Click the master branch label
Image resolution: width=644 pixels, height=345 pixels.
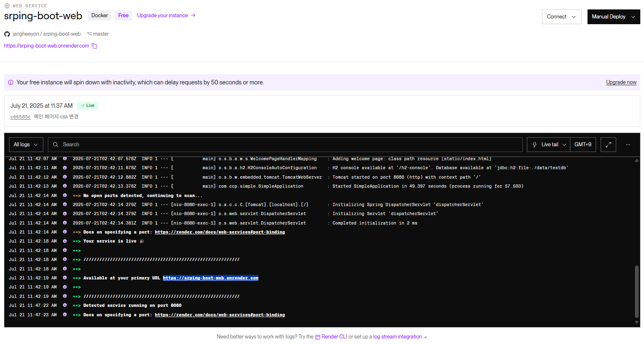101,34
